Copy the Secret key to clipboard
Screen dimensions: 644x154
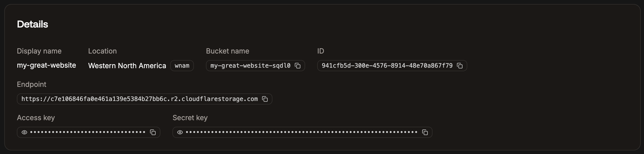point(425,132)
